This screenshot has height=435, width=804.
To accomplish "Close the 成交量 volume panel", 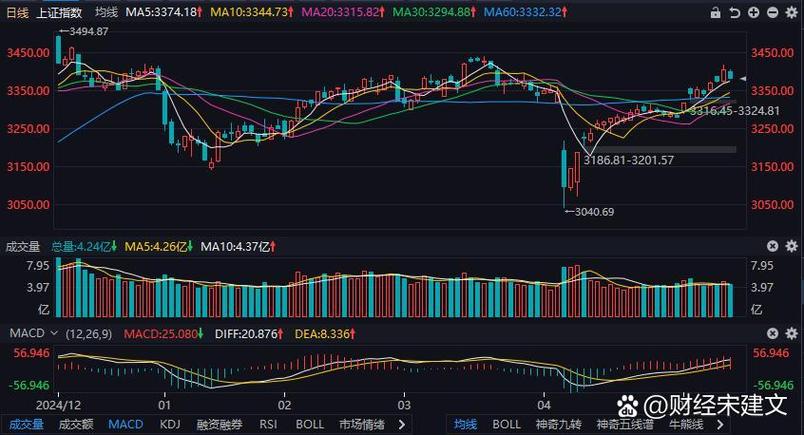I will pyautogui.click(x=771, y=245).
